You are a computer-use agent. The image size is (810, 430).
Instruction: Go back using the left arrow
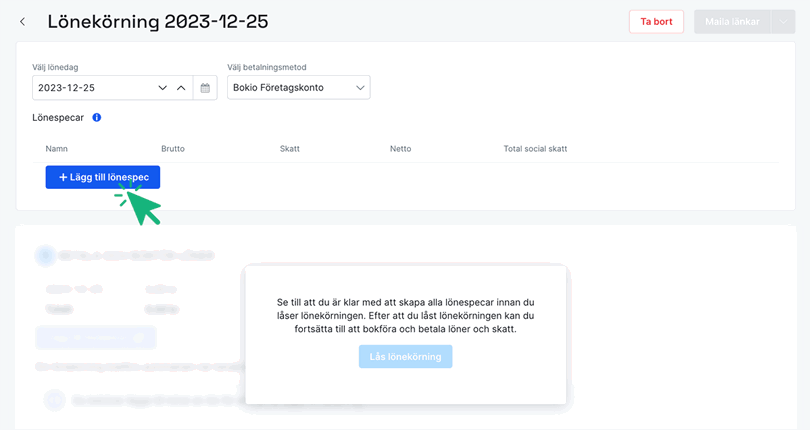coord(23,22)
